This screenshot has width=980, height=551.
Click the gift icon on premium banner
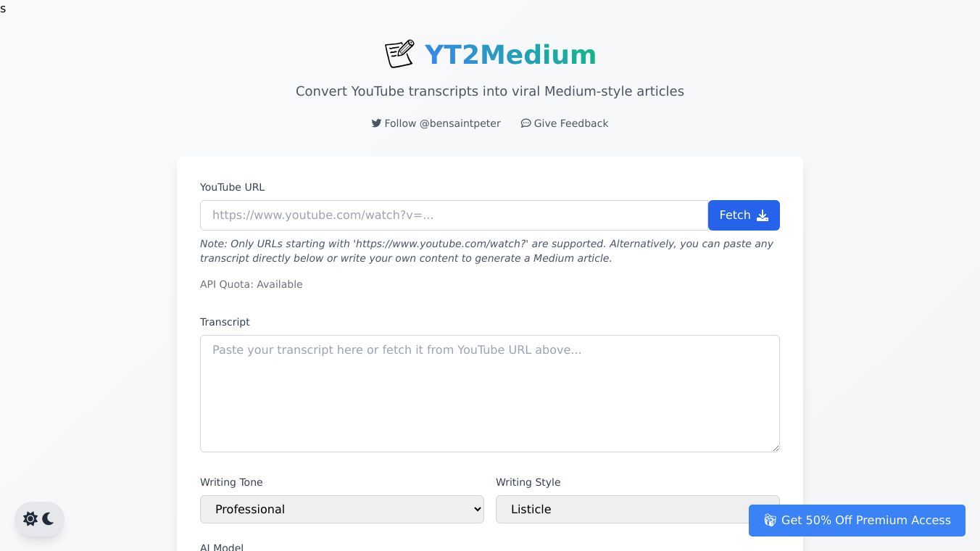pyautogui.click(x=770, y=521)
